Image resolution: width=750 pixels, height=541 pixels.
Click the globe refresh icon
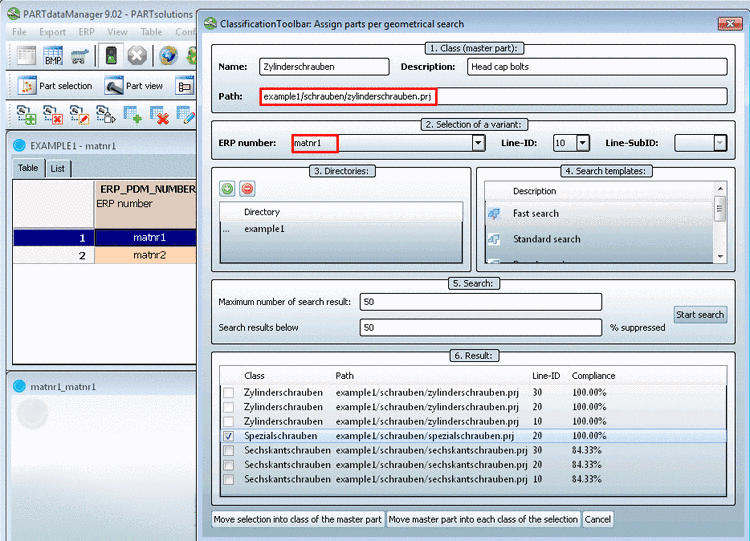pyautogui.click(x=168, y=55)
